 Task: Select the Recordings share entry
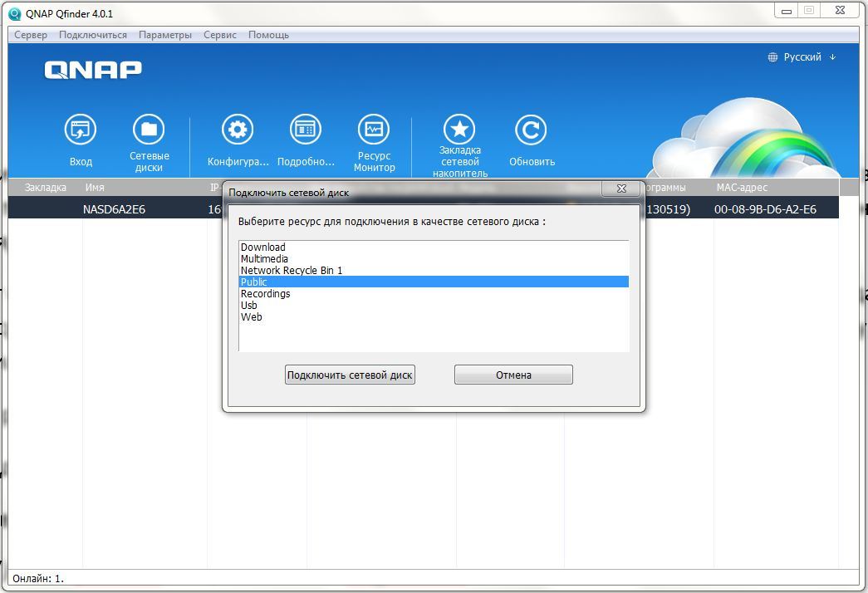click(266, 294)
